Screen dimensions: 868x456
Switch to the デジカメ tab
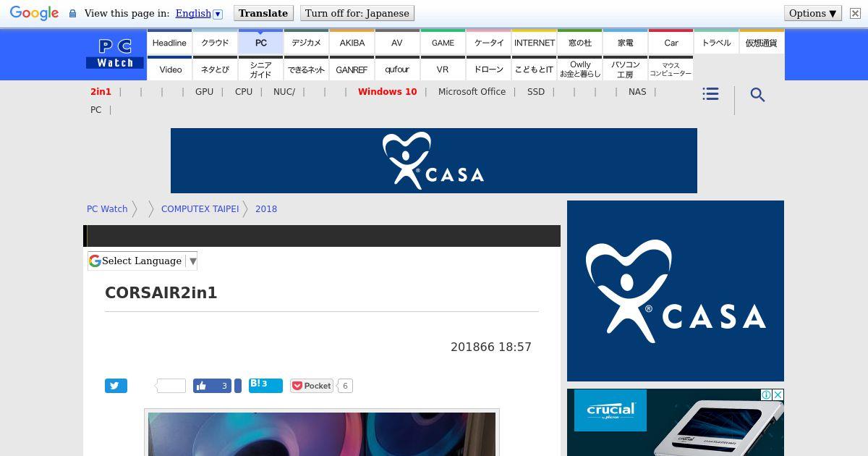pyautogui.click(x=307, y=43)
